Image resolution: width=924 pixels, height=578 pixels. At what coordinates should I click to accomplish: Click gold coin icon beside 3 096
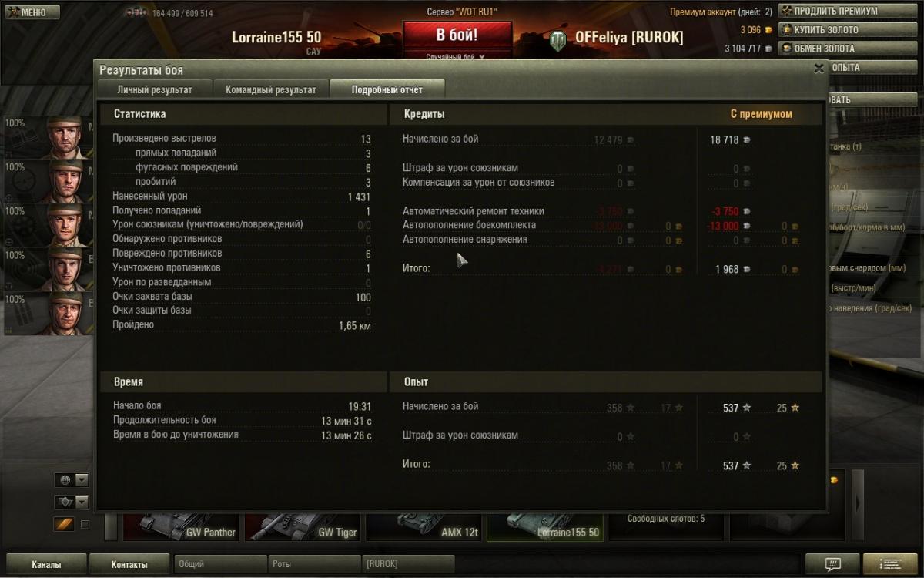point(770,30)
